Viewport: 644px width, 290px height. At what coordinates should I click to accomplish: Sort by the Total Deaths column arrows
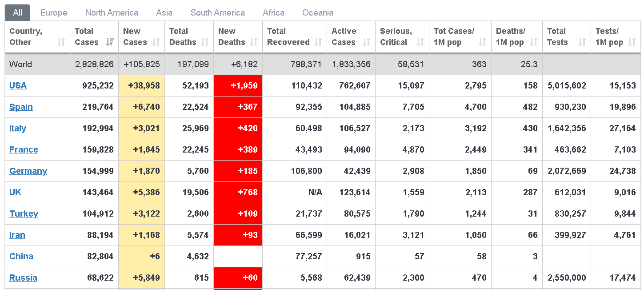[x=205, y=42]
